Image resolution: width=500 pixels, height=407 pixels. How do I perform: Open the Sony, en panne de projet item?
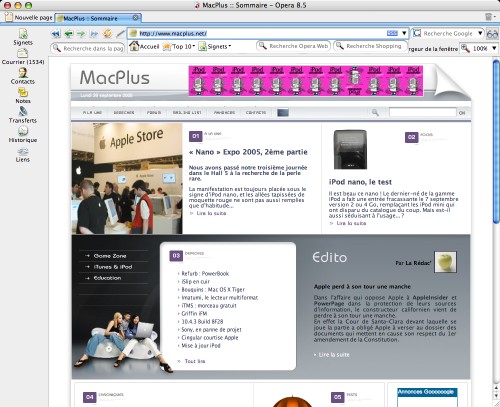(211, 330)
